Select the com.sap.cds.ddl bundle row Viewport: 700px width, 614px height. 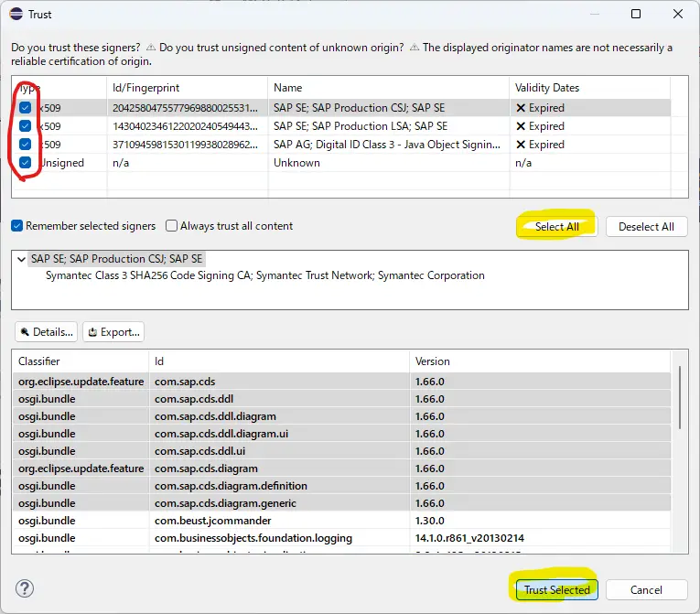click(341, 399)
